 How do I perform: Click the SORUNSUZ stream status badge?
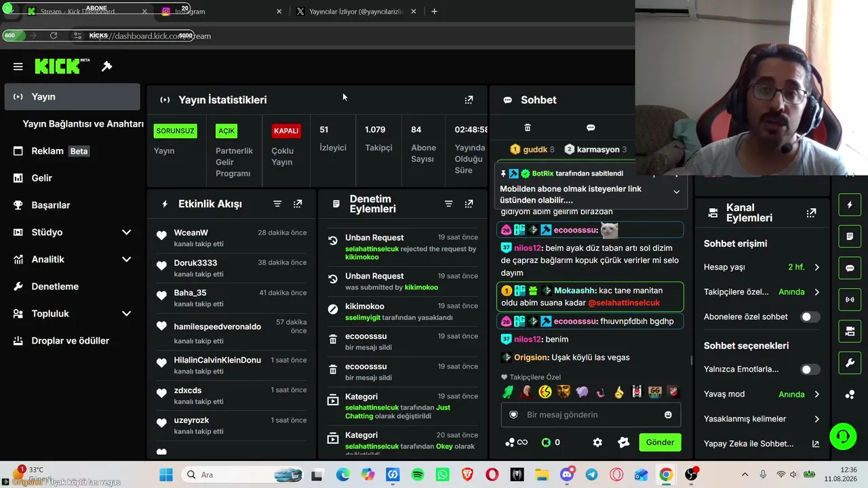click(176, 131)
